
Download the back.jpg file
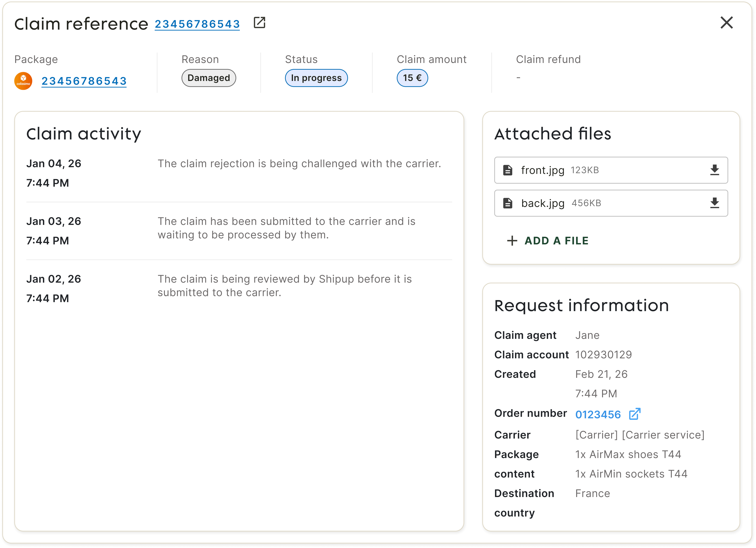[x=714, y=203]
